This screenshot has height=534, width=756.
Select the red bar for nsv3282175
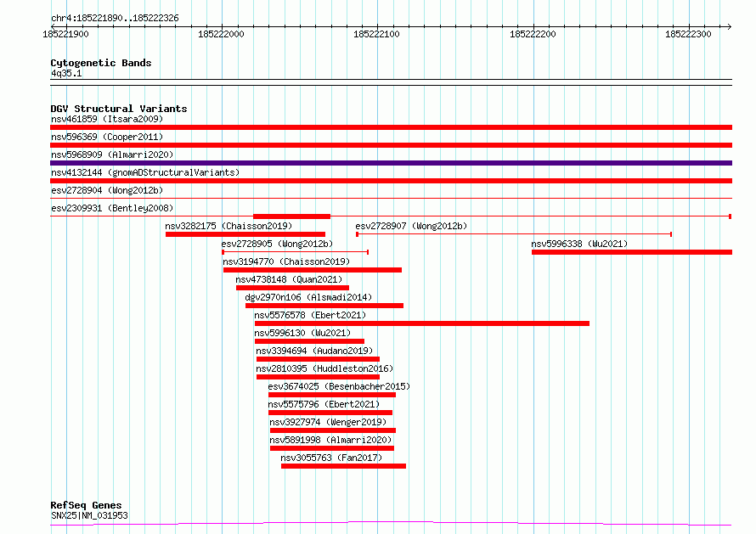(x=245, y=234)
